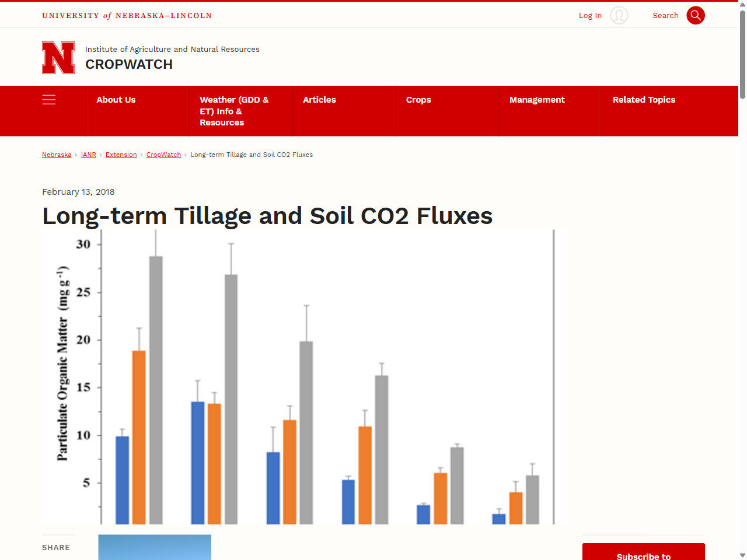Open the Extension breadcrumb link
The height and width of the screenshot is (560, 747).
click(121, 155)
